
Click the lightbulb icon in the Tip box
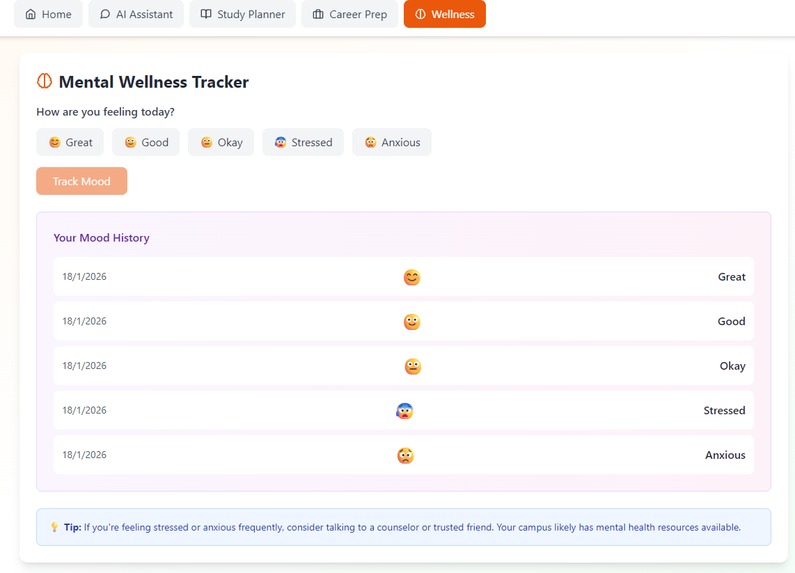point(55,527)
